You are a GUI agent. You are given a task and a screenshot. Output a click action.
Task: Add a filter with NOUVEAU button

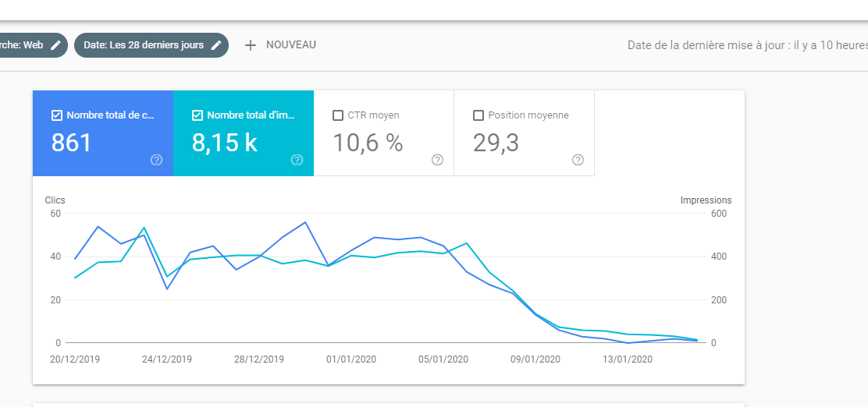tap(280, 45)
